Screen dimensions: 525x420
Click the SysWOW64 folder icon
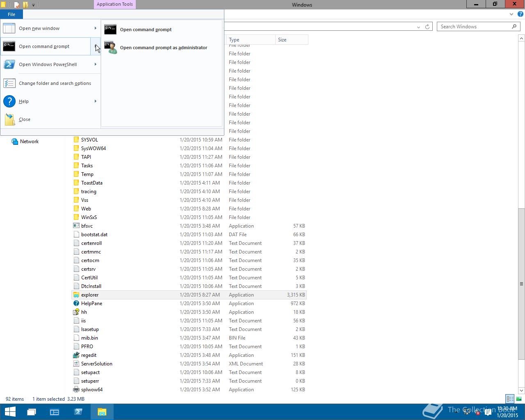pyautogui.click(x=76, y=148)
